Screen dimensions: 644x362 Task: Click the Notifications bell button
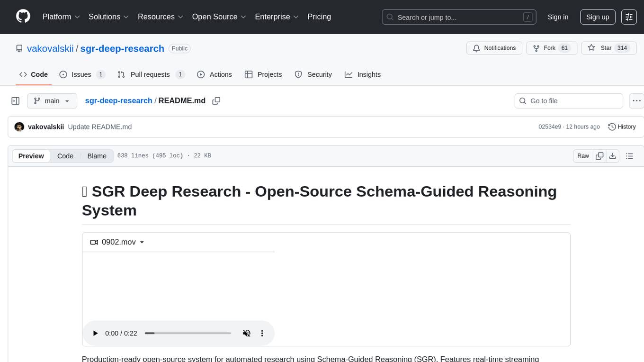coord(494,48)
